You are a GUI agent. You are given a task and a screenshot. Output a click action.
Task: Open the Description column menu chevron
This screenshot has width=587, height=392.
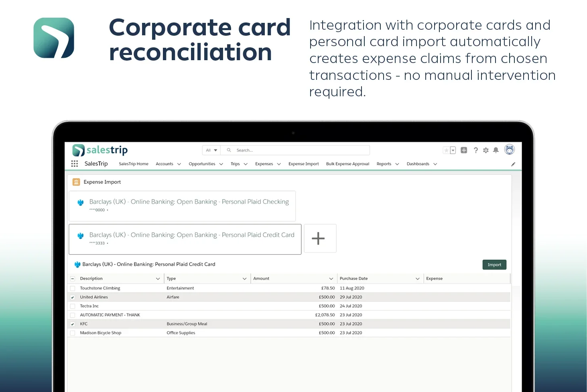pyautogui.click(x=158, y=278)
